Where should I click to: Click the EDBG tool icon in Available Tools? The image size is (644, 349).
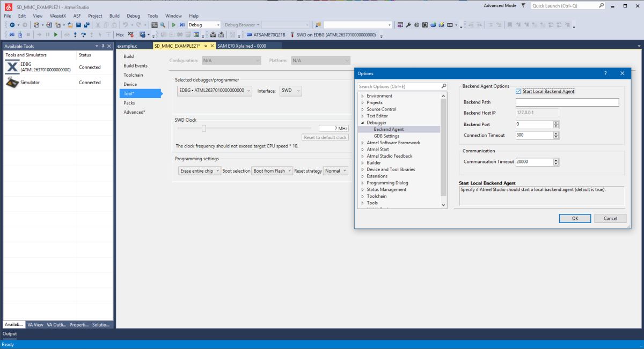[12, 67]
